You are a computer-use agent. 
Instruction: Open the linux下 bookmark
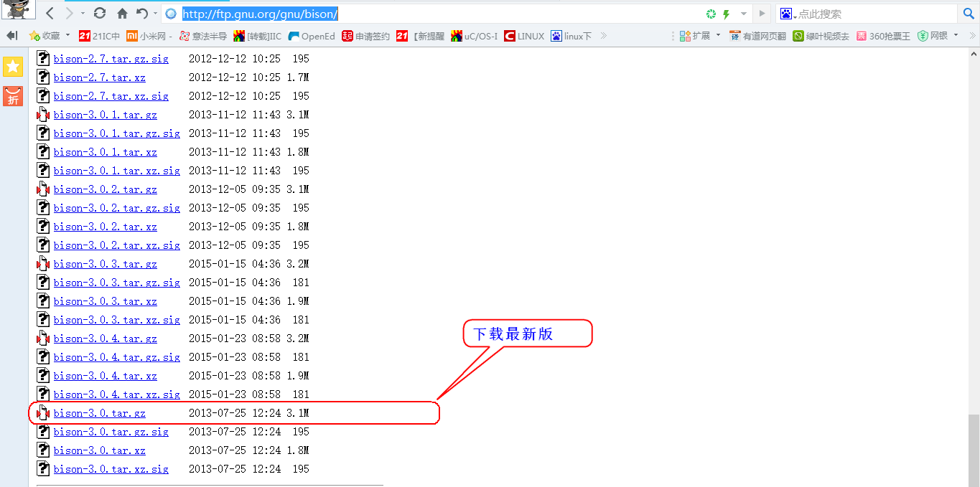571,36
